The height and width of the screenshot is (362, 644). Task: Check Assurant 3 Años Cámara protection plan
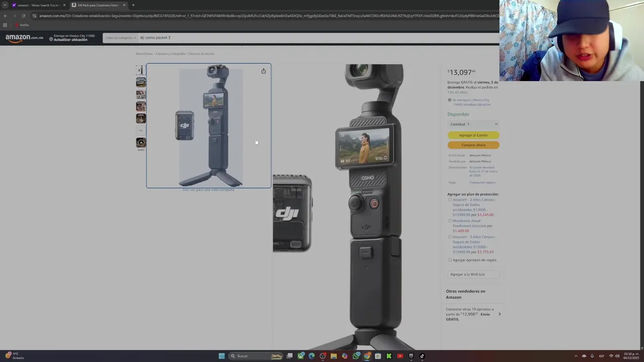(x=450, y=237)
